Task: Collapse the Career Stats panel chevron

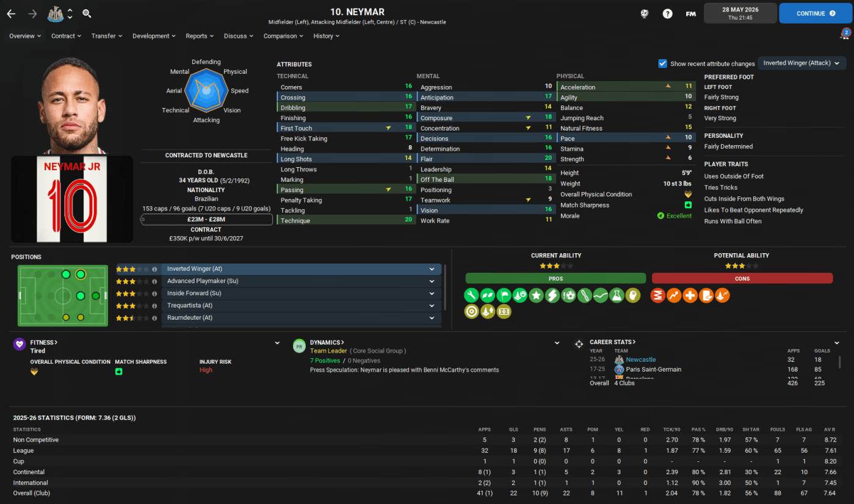Action: click(x=836, y=343)
